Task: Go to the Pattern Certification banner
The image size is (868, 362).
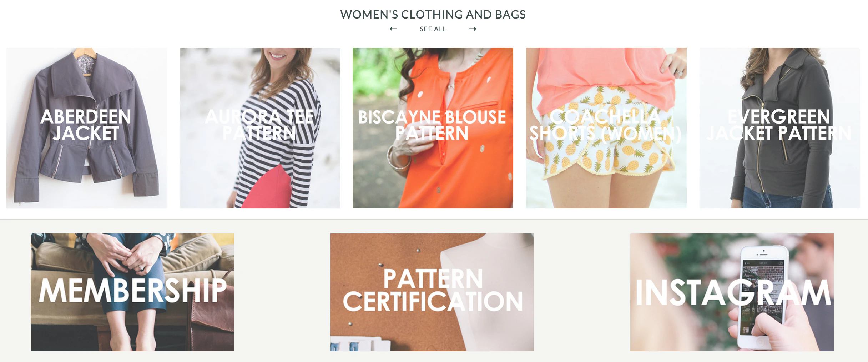Action: (432, 292)
